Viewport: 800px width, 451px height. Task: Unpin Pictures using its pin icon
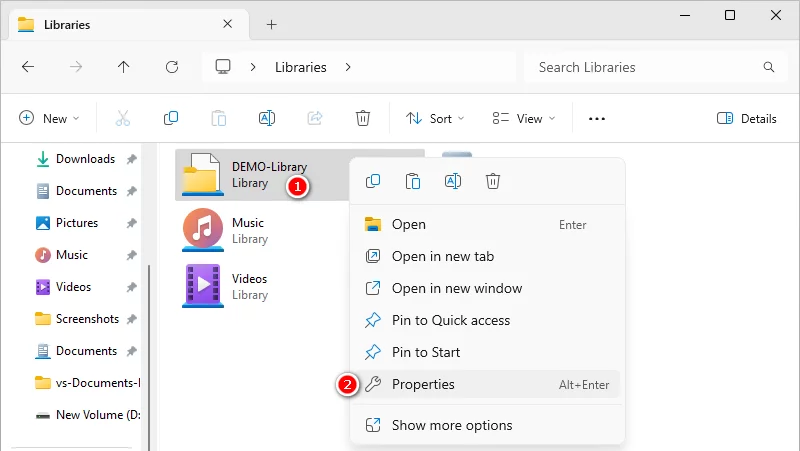click(132, 223)
